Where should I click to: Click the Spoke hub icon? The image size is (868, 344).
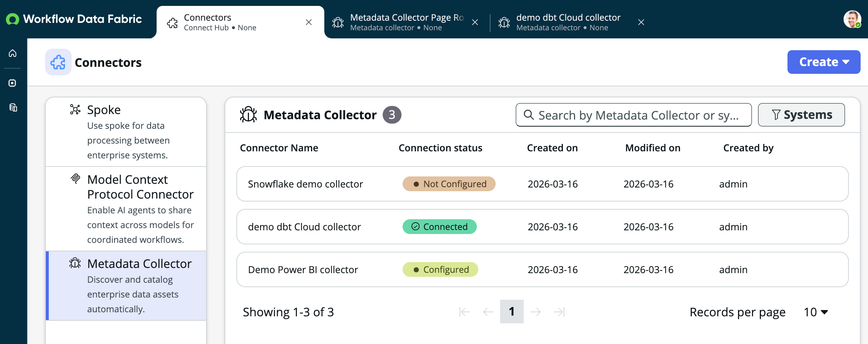(75, 110)
